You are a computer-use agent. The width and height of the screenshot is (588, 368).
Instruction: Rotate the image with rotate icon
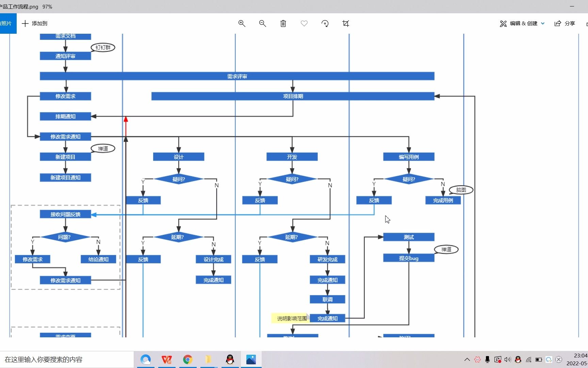pos(325,24)
